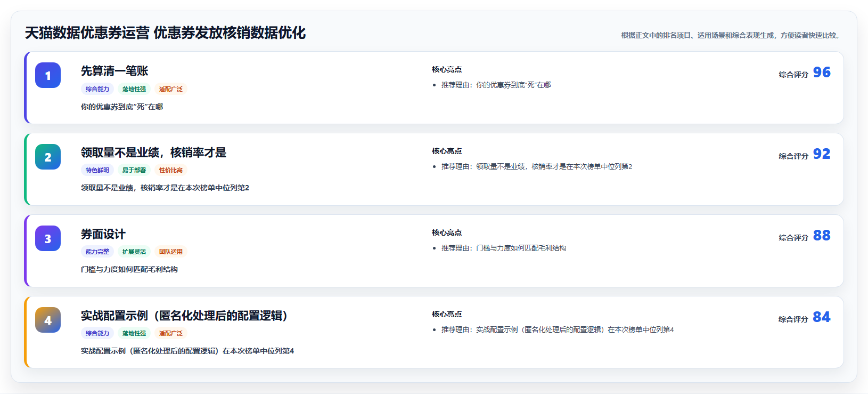
Task: Click description 领取量不是业绩，核销率才是在本次榜单中位列第2 under tags
Action: (x=165, y=188)
